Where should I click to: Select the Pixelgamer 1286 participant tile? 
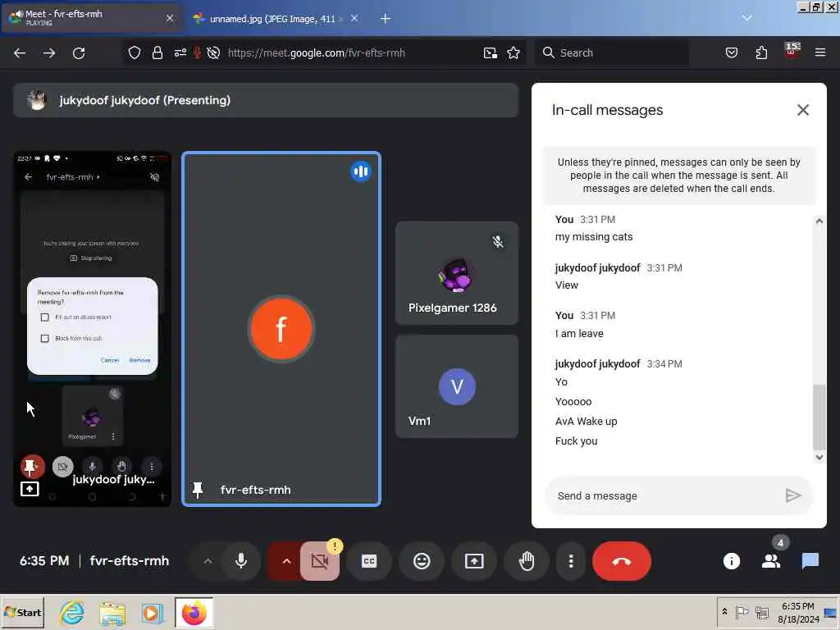457,273
